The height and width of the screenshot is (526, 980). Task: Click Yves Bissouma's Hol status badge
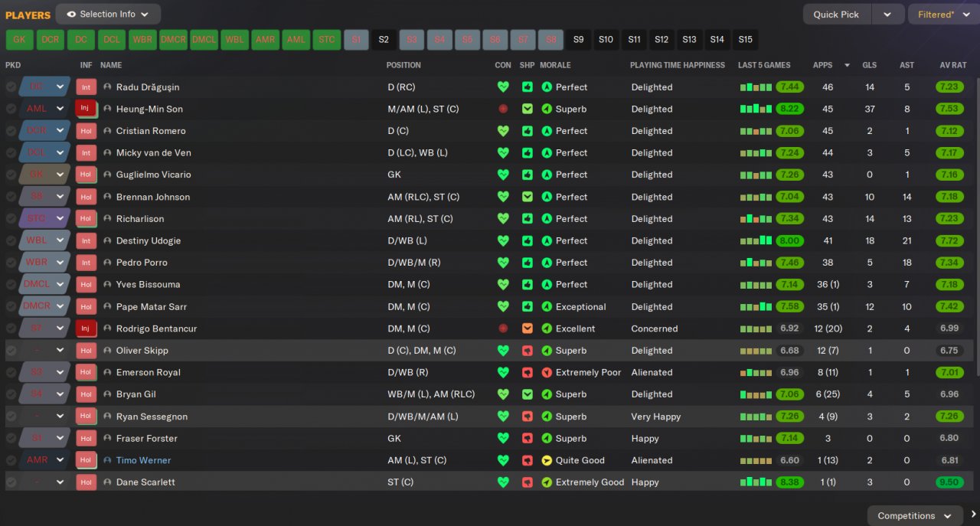(86, 285)
